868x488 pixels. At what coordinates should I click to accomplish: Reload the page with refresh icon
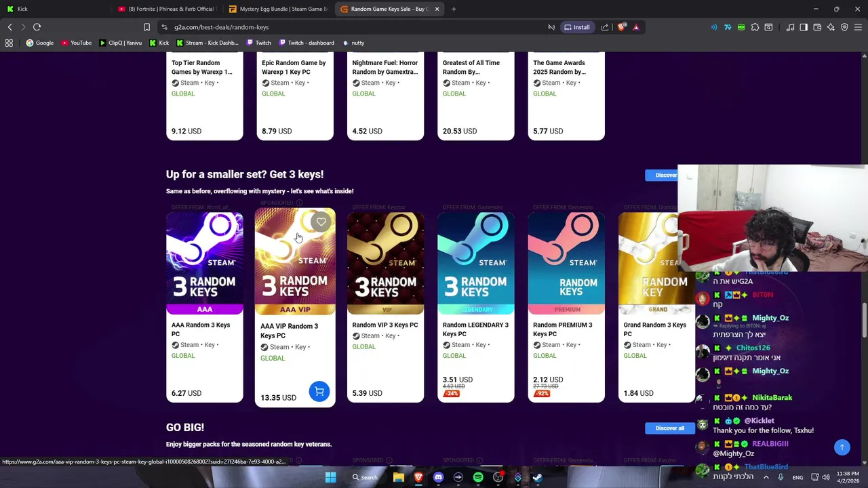[37, 27]
